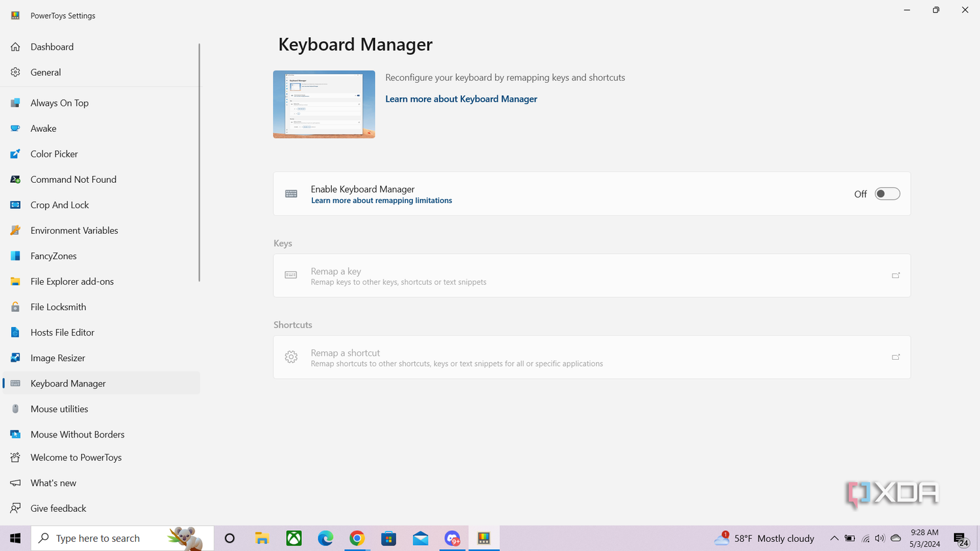Click the battery icon in the system tray
This screenshot has width=980, height=551.
pyautogui.click(x=850, y=539)
